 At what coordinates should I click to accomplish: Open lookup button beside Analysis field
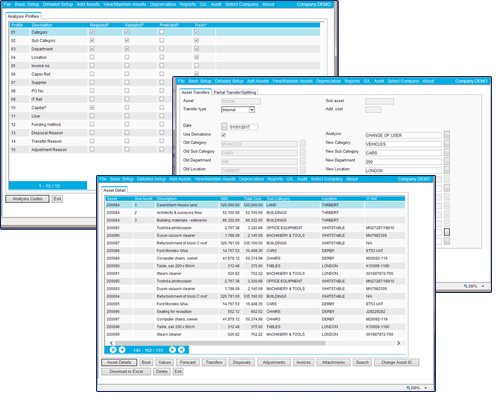[x=447, y=135]
